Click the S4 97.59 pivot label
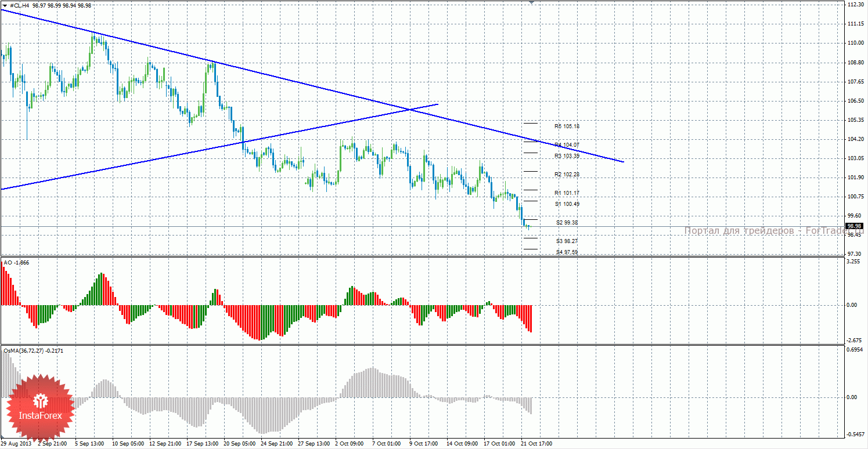868x449 pixels. tap(567, 252)
